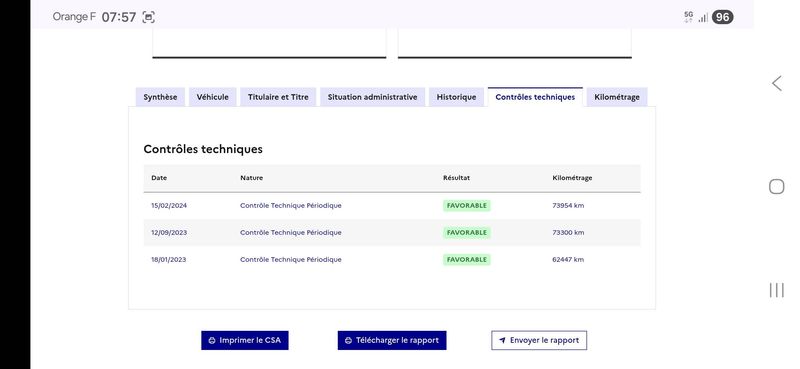Tap the Android back navigation arrow
This screenshot has height=369, width=800.
pos(777,83)
